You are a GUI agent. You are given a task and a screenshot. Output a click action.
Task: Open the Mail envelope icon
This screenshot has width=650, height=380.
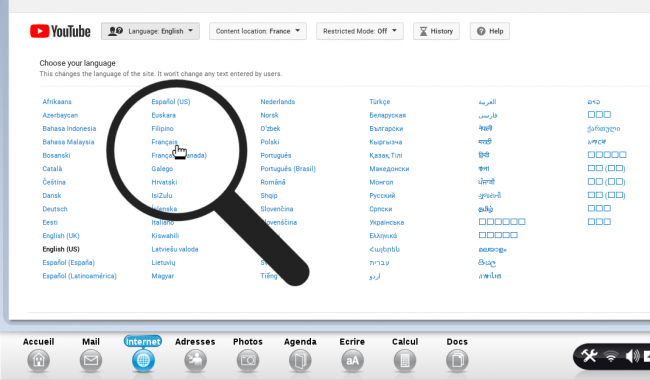(x=91, y=360)
